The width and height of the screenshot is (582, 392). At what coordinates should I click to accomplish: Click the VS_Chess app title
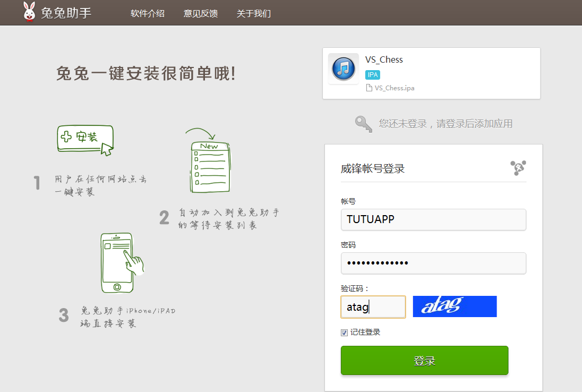(384, 60)
